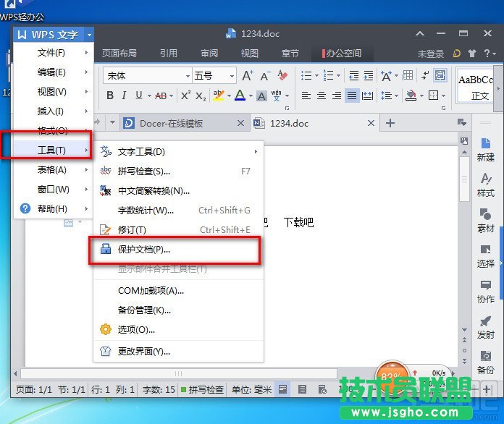
Task: Expand 文字工具(D) submenu
Action: (x=179, y=152)
